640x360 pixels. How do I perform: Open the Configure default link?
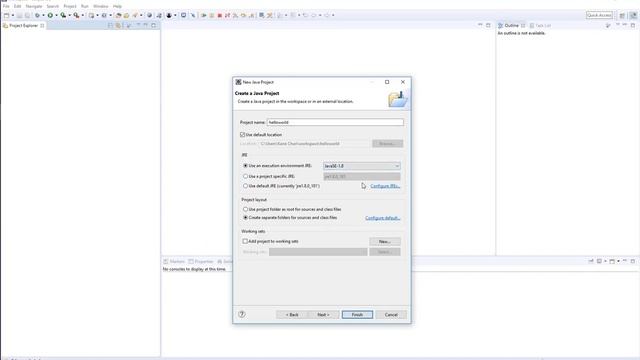point(382,218)
